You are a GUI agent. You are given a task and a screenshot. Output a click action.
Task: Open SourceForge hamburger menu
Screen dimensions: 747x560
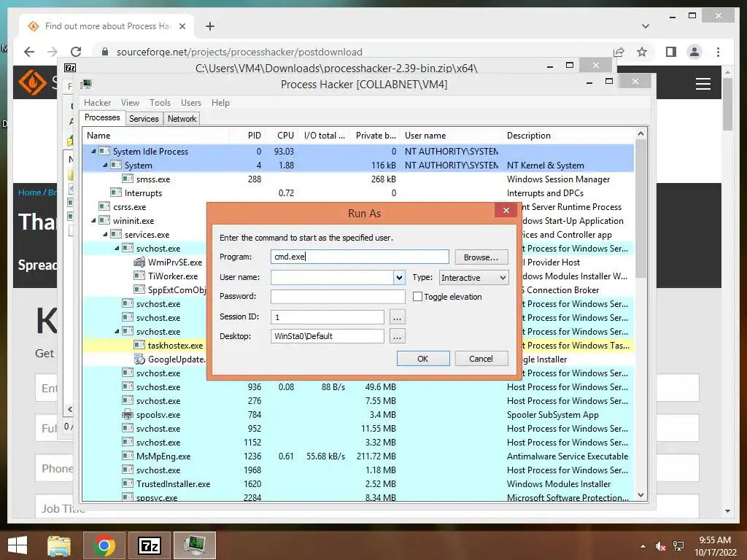pyautogui.click(x=703, y=84)
